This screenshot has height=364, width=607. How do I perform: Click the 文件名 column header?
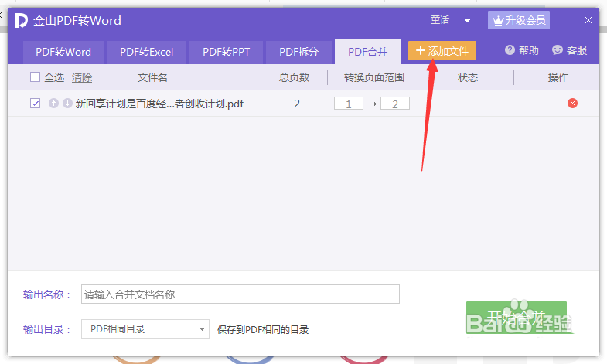(x=152, y=78)
